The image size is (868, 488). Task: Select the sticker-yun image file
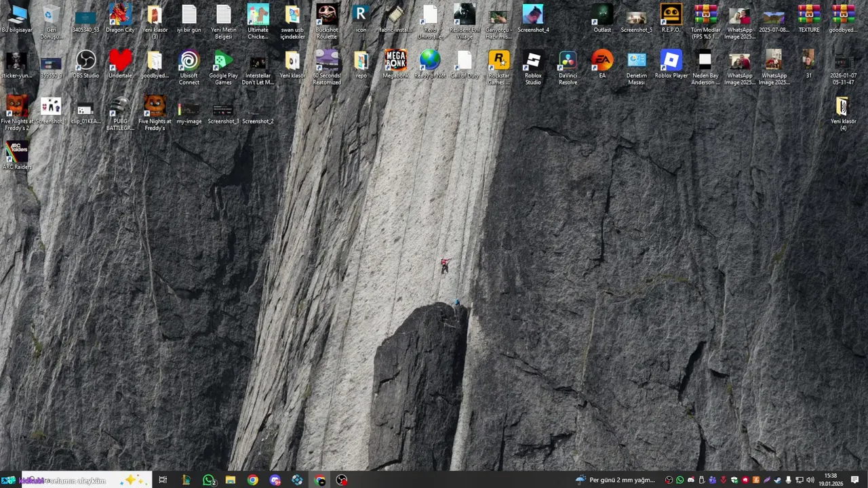[x=17, y=64]
